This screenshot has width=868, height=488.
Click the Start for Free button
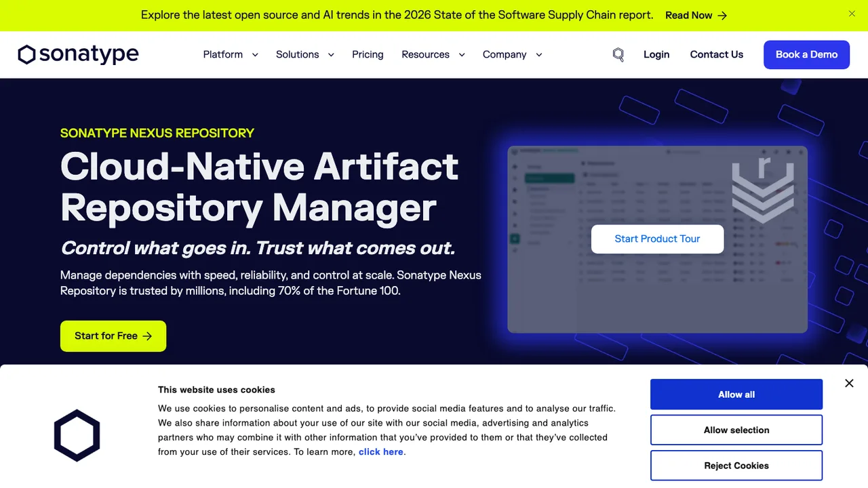113,336
